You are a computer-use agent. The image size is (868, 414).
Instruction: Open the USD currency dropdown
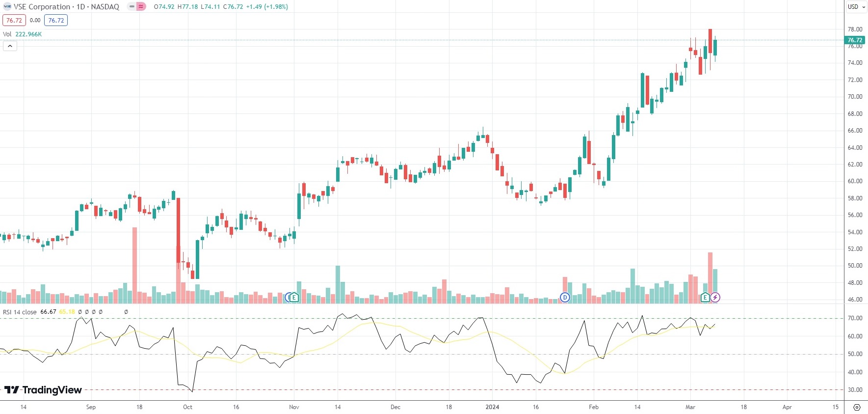coord(856,7)
